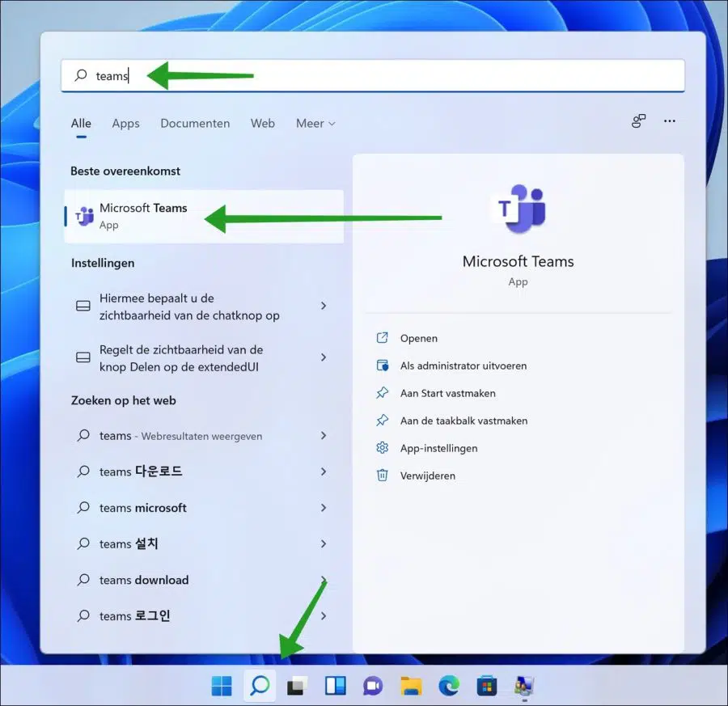Viewport: 728px width, 706px height.
Task: Choose 'Aan de taakbalk vastmaken'
Action: 463,421
